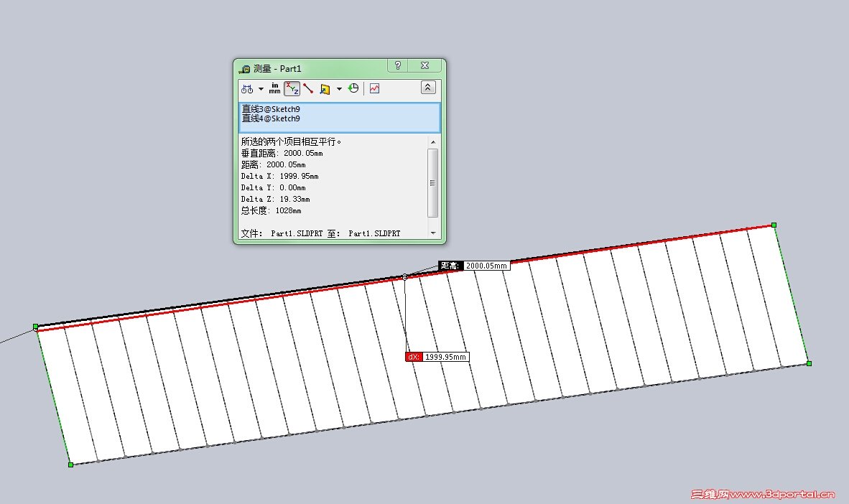This screenshot has height=504, width=849.
Task: Select the point-to-point measure tool
Action: [x=308, y=88]
